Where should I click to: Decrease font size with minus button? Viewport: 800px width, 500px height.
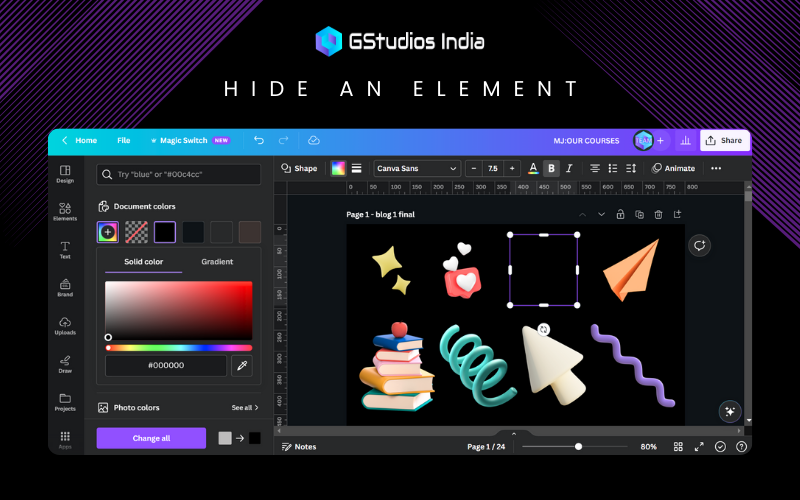(x=473, y=168)
